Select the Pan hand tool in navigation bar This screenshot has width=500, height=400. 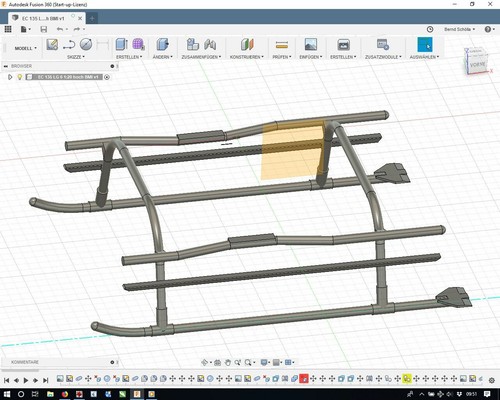click(x=228, y=362)
